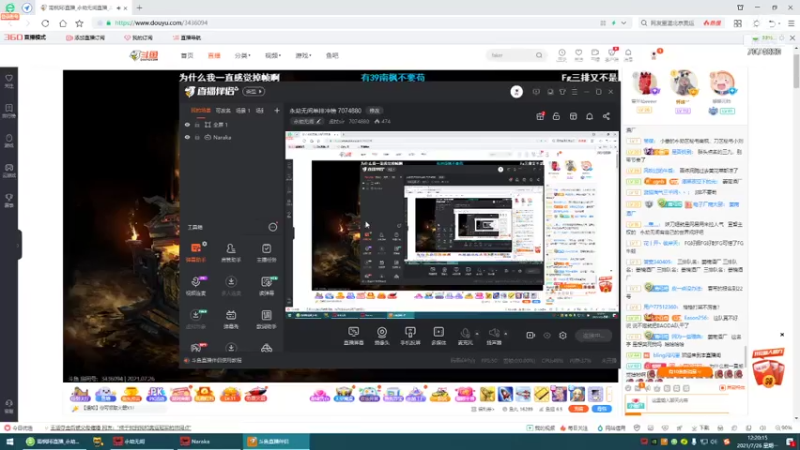Switch to 场景 1 scene tab

243,110
